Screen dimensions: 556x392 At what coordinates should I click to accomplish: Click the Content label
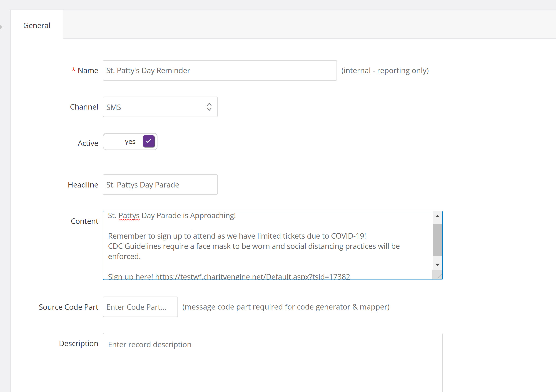coord(85,221)
